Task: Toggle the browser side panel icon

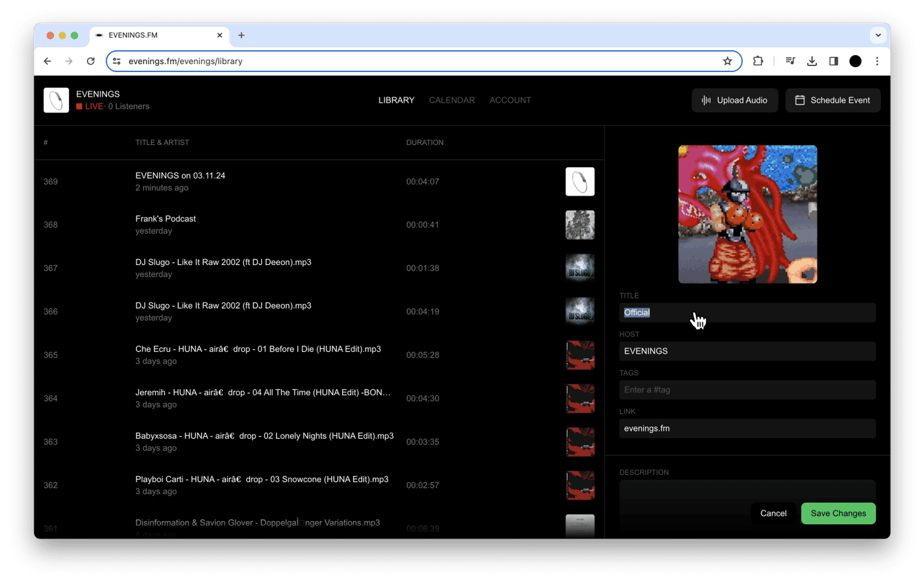Action: (x=833, y=61)
